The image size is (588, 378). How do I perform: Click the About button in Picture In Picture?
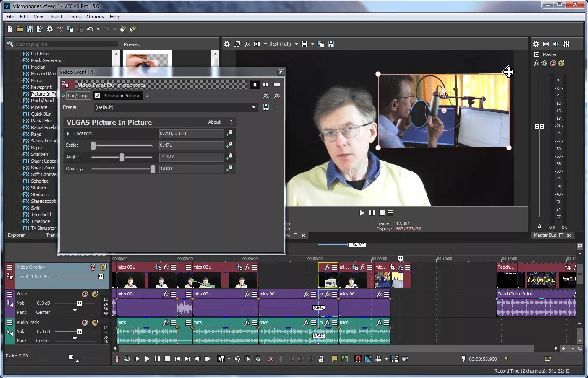click(214, 122)
